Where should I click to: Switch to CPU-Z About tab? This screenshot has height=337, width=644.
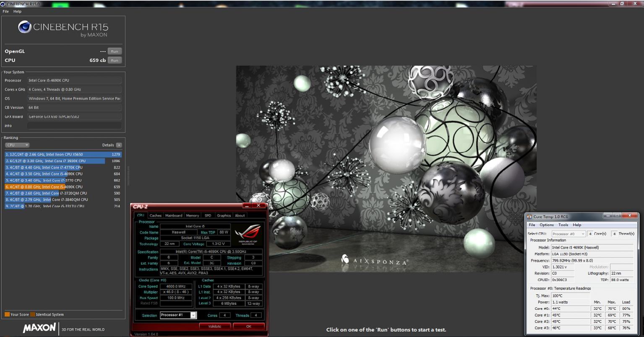(x=240, y=215)
